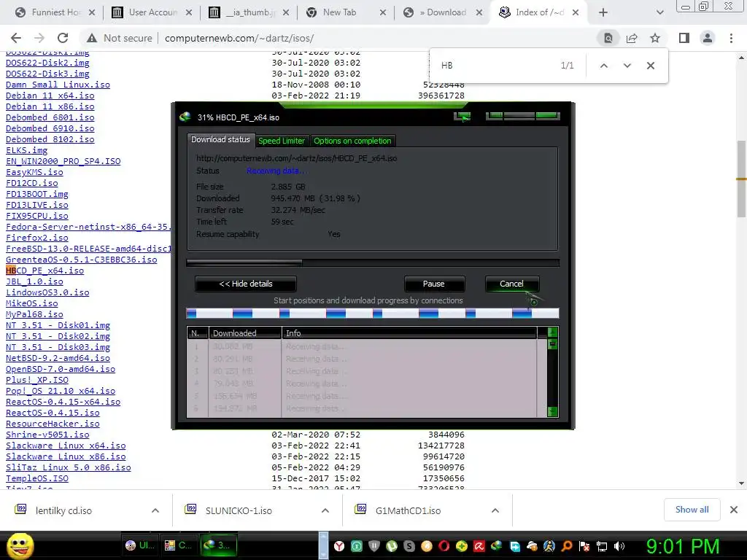
Task: Click the red Opera tray icon
Action: [444, 546]
